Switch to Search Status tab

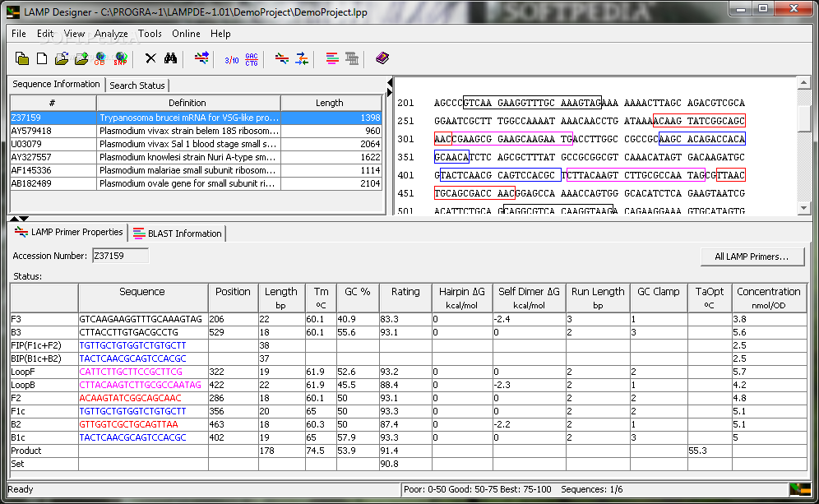(x=136, y=86)
